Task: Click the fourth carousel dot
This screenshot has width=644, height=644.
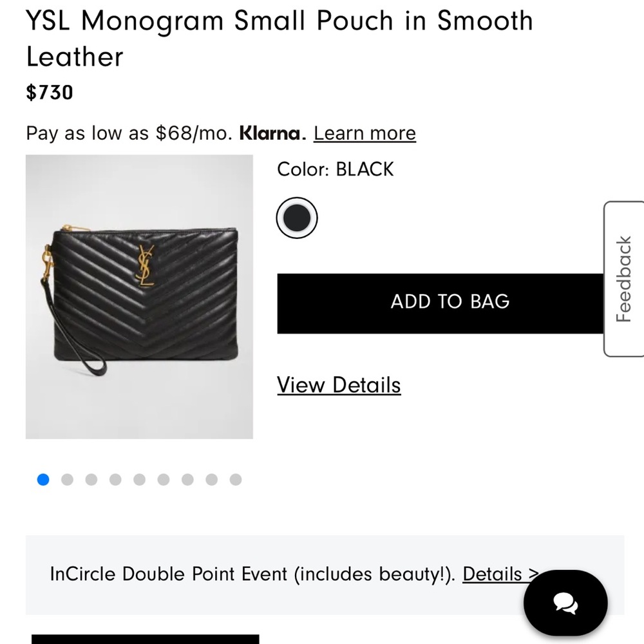Action: coord(115,479)
